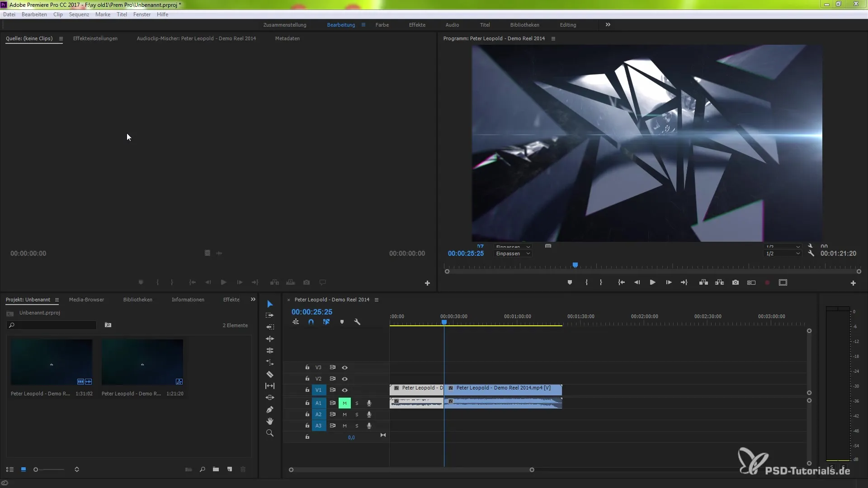Unmute track A1 with M button

tap(344, 403)
